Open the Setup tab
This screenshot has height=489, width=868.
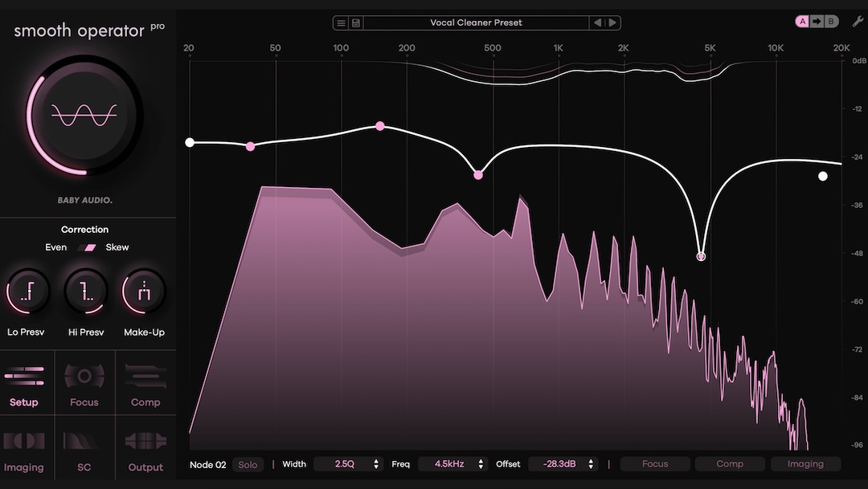(x=24, y=383)
